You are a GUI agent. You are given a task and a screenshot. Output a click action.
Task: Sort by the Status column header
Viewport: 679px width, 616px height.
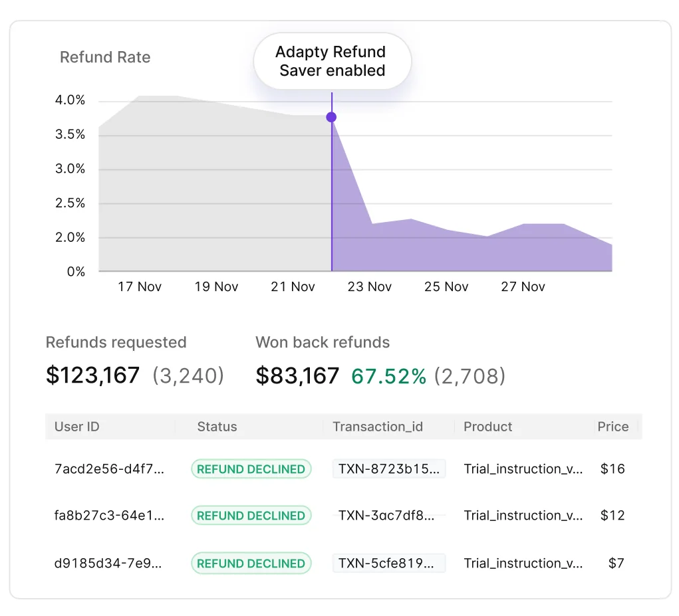217,427
